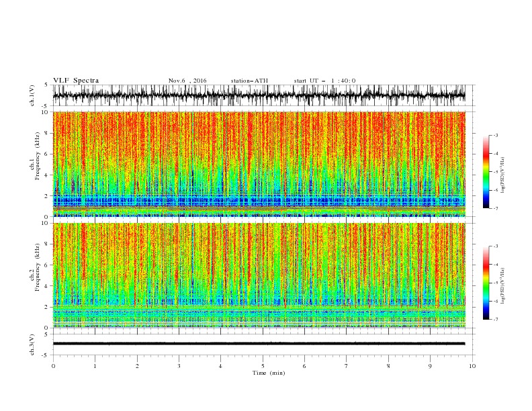The width and height of the screenshot is (532, 411).
Task: Click the time axis tick label "5"
Action: [x=263, y=366]
